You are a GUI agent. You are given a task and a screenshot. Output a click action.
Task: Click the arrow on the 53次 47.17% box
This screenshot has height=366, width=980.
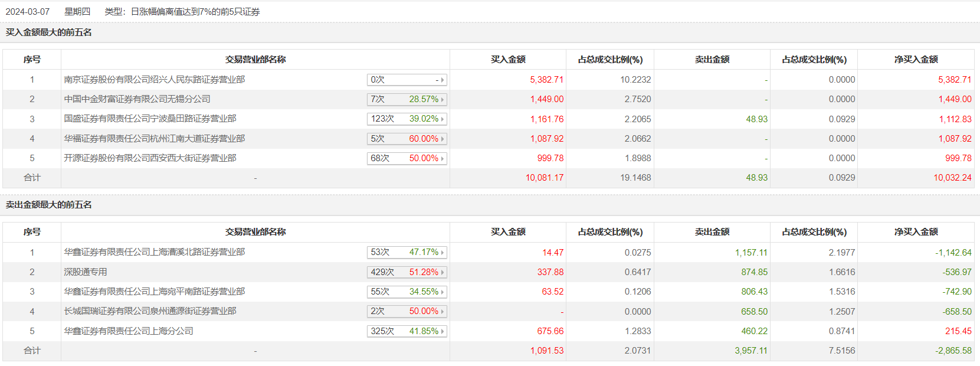443,253
